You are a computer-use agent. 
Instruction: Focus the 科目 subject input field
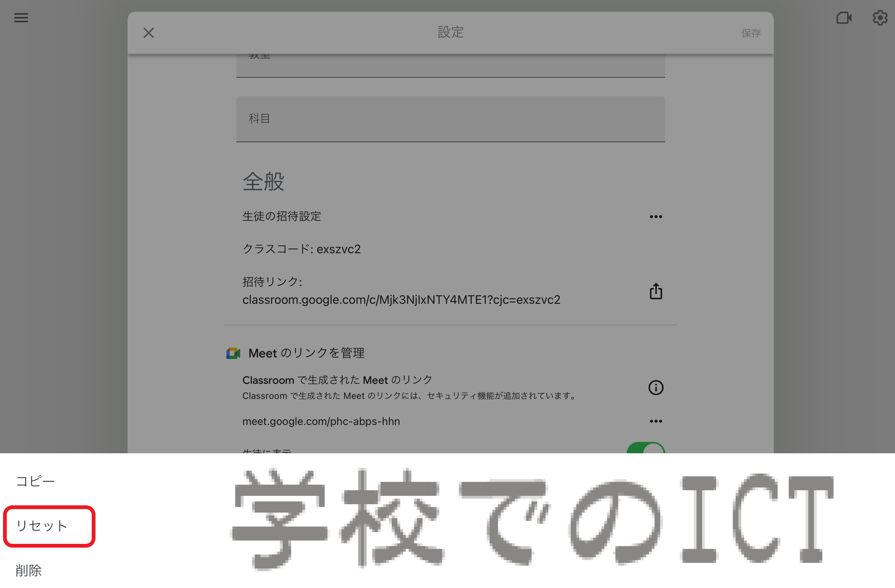(x=450, y=119)
